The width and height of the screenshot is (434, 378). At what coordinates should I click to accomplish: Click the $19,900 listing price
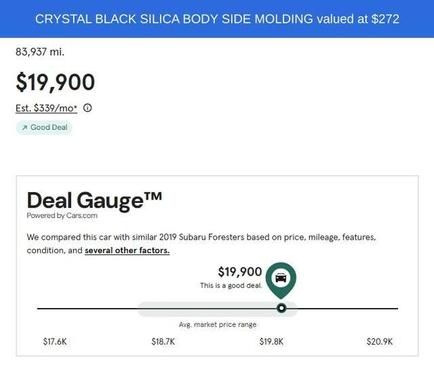tap(55, 82)
